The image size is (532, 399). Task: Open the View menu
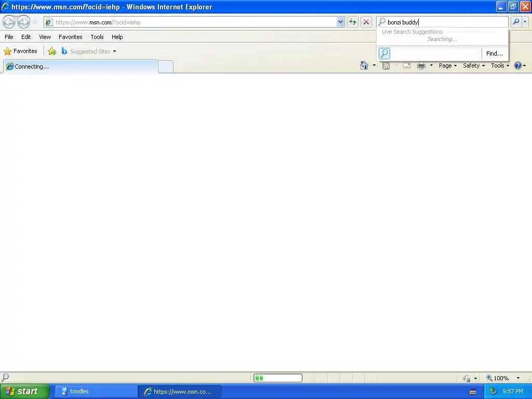click(45, 37)
